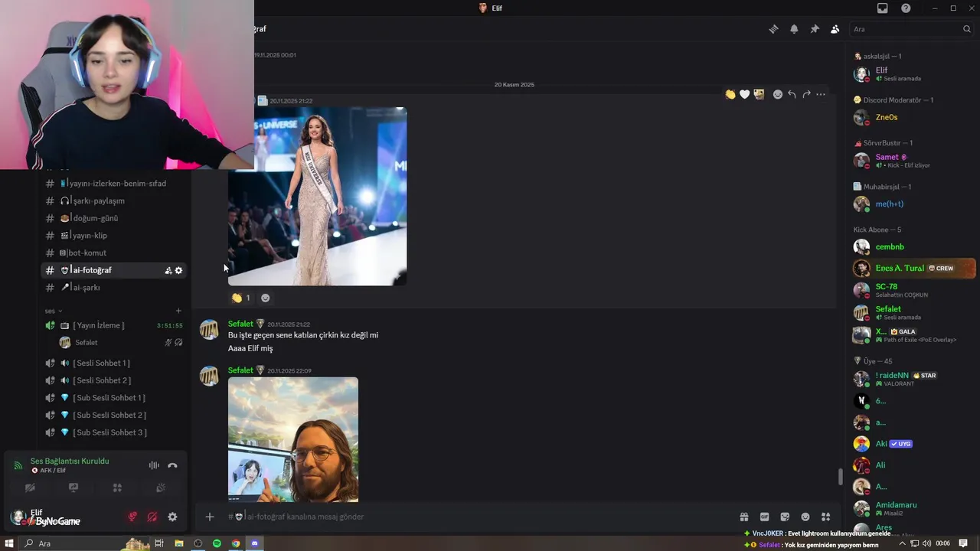Open User Settings gear in user panel
This screenshot has height=551, width=980.
click(x=172, y=517)
